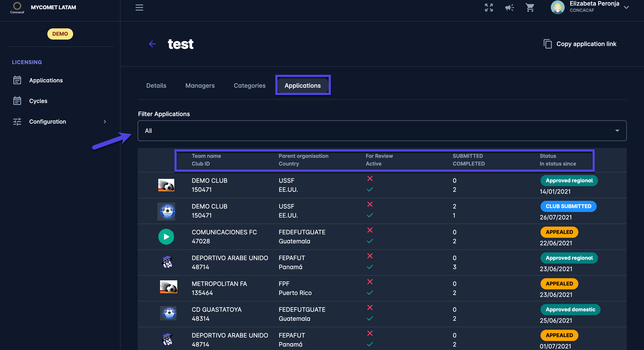
Task: Click the Configuration sliders icon
Action: tap(17, 122)
